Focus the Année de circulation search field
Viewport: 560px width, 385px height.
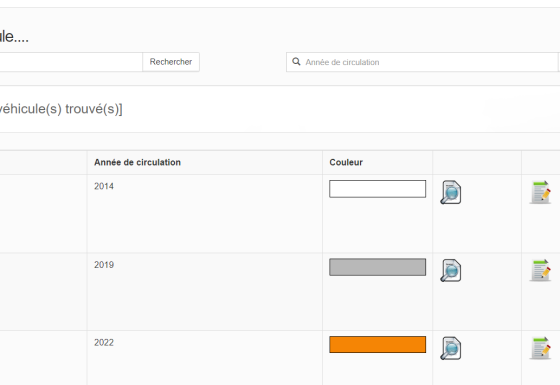click(422, 62)
